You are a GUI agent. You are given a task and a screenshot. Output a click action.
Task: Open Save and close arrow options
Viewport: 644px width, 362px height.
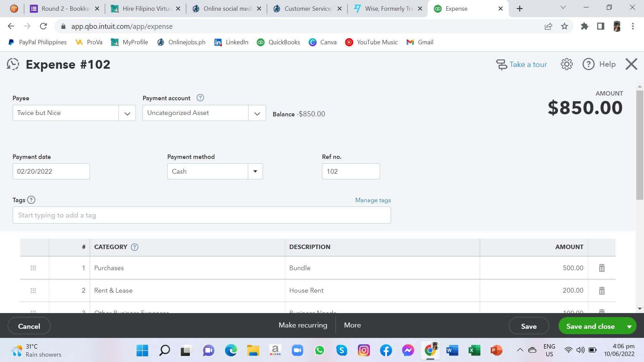pyautogui.click(x=629, y=326)
